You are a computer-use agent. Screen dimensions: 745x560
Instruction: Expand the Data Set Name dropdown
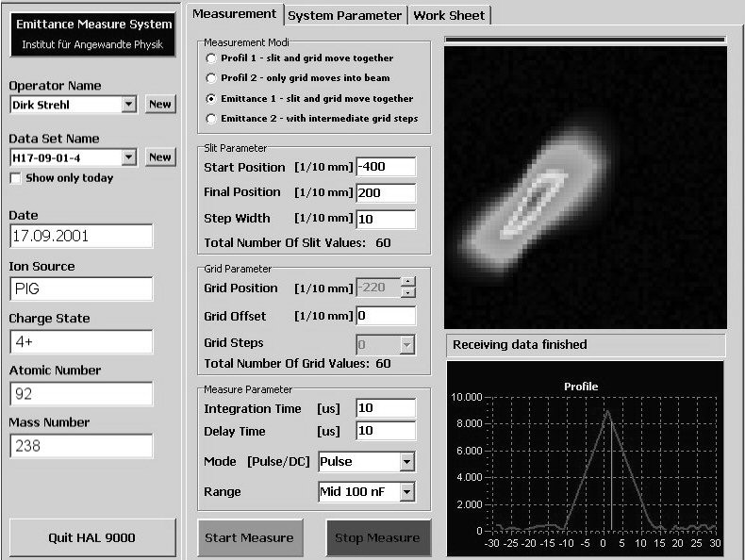point(129,157)
